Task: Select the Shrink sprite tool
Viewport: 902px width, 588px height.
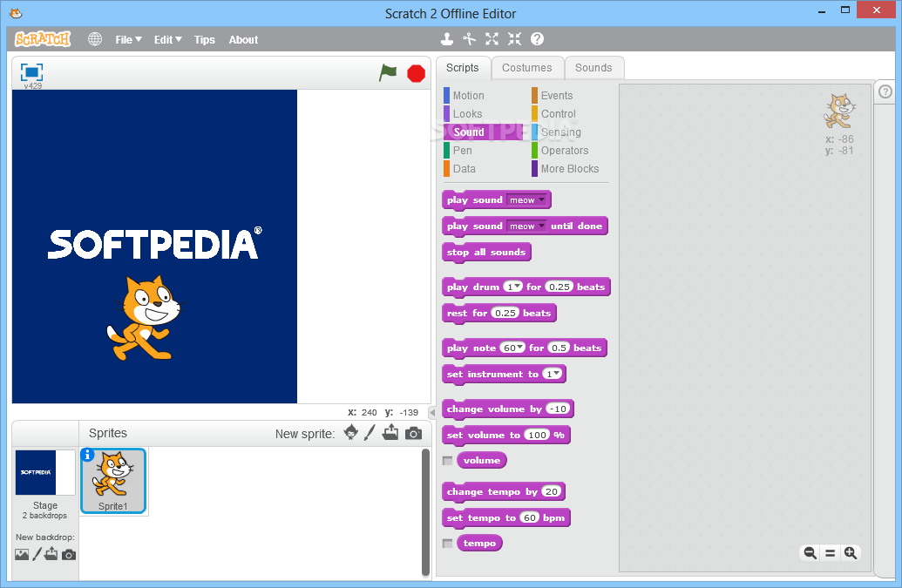Action: point(514,39)
